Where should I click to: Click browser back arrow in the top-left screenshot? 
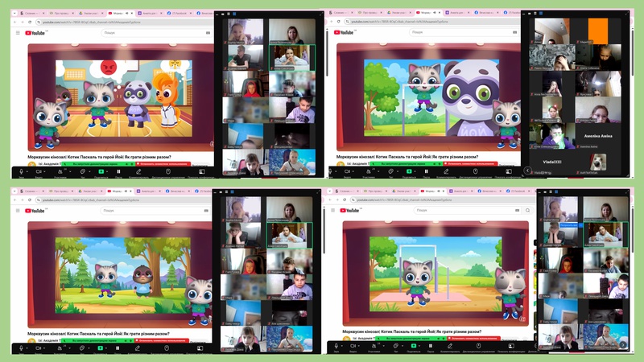pyautogui.click(x=14, y=22)
